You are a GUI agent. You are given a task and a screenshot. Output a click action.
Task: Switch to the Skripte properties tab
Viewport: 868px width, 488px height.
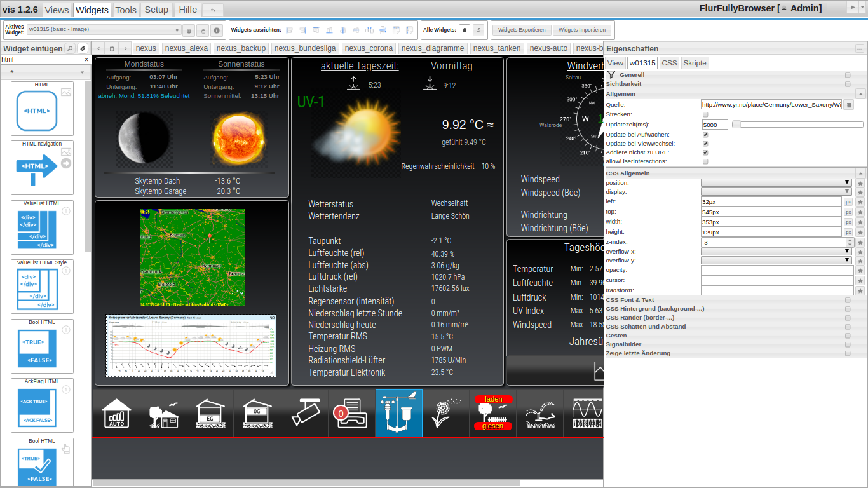tap(695, 63)
